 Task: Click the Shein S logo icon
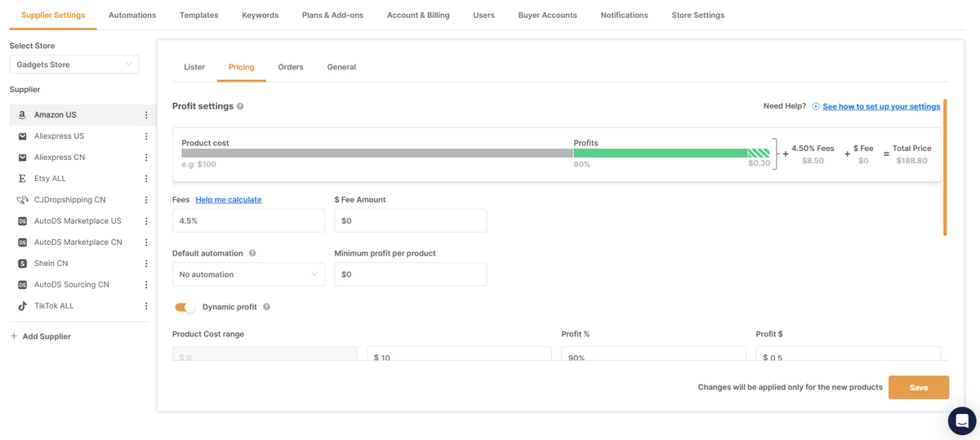click(23, 264)
